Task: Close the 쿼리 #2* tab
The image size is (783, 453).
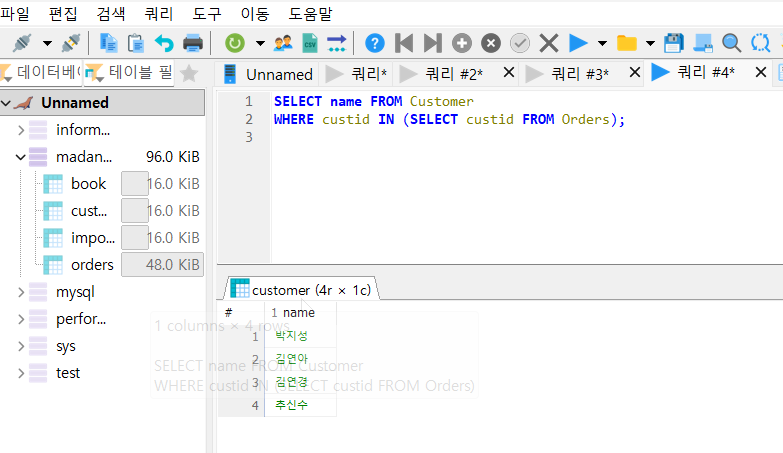Action: pyautogui.click(x=509, y=73)
